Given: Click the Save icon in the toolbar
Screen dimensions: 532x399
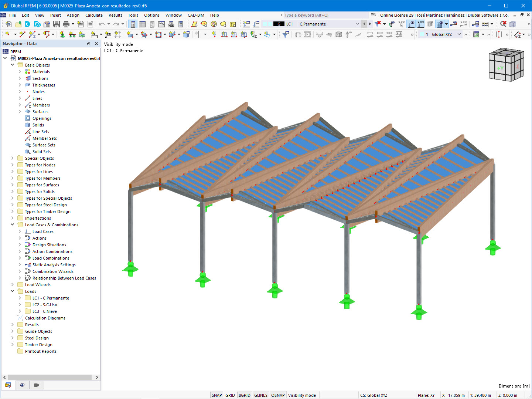Looking at the screenshot, I should (56, 24).
